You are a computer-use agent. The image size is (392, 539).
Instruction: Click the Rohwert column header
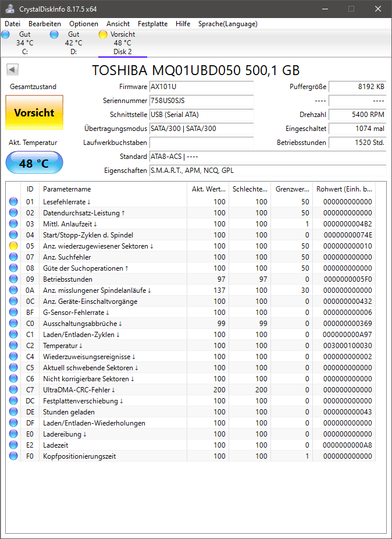[344, 189]
